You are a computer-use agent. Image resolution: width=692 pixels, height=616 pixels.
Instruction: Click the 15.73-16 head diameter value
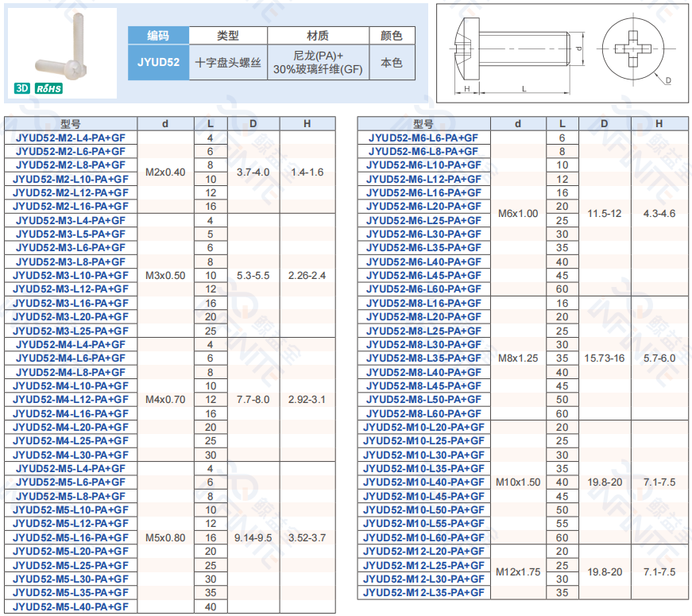point(604,358)
